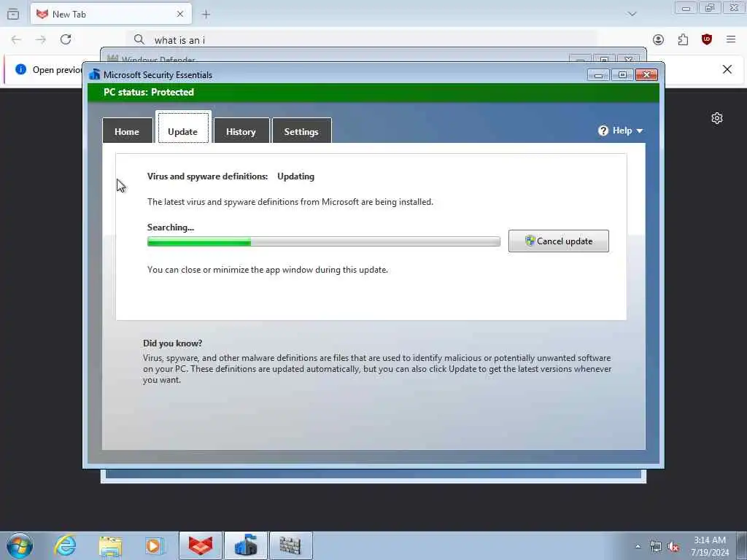
Task: Select the New Tab browser tab
Action: tap(111, 15)
